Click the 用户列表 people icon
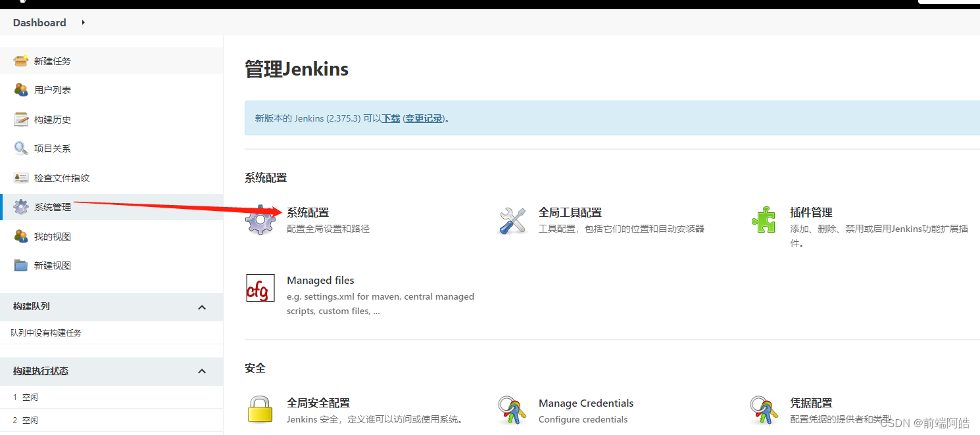Viewport: 980px width, 435px height. point(21,90)
